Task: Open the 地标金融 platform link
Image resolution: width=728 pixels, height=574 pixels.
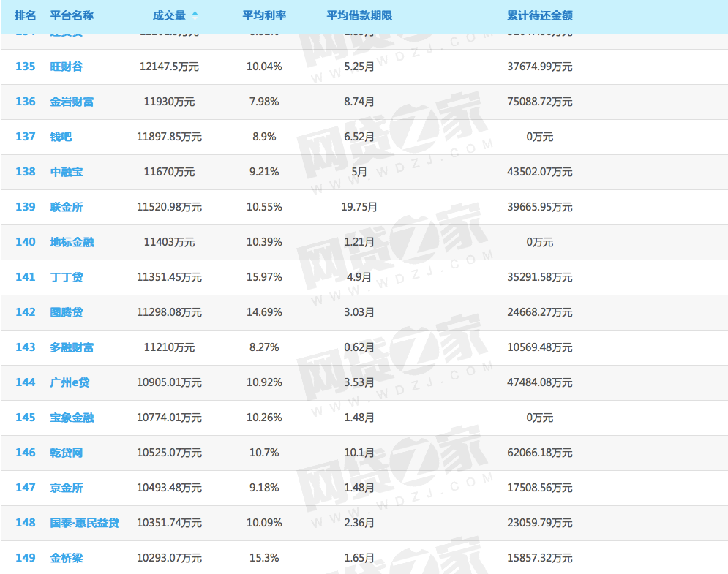Action: pos(72,242)
